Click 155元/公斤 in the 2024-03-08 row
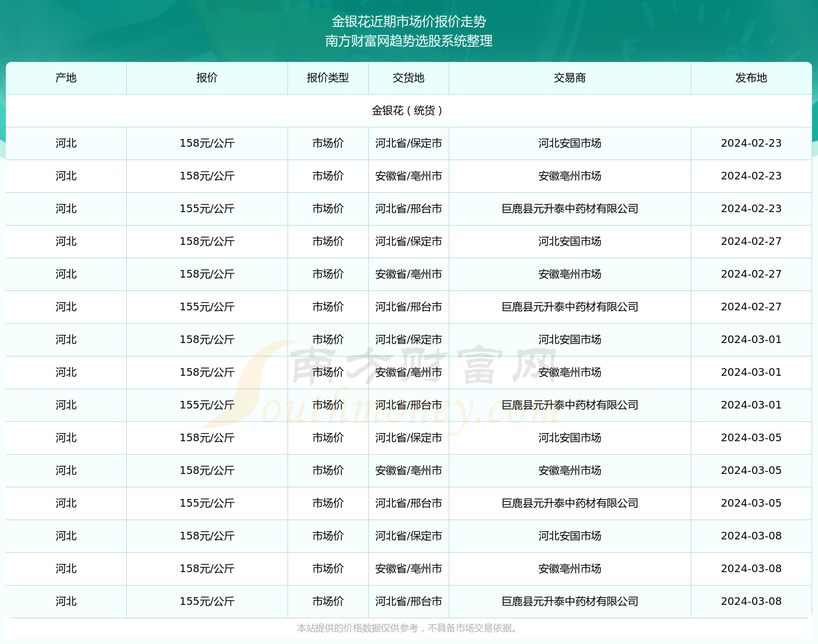 point(207,601)
